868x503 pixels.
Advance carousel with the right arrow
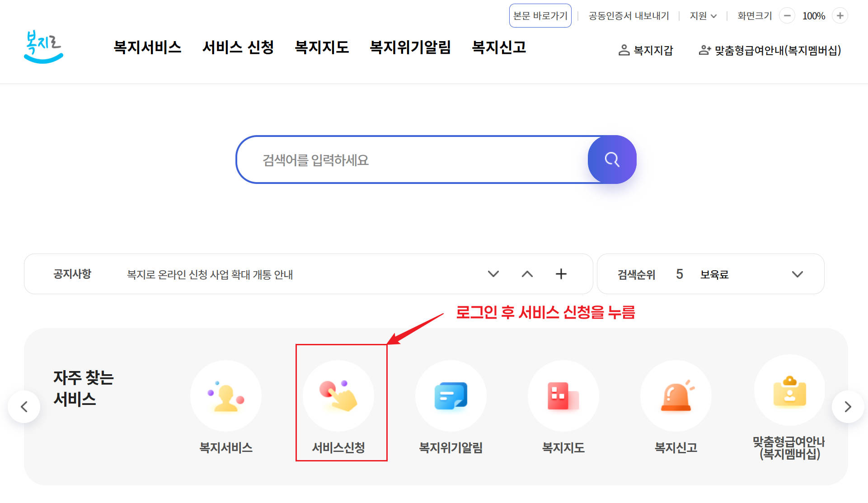848,406
